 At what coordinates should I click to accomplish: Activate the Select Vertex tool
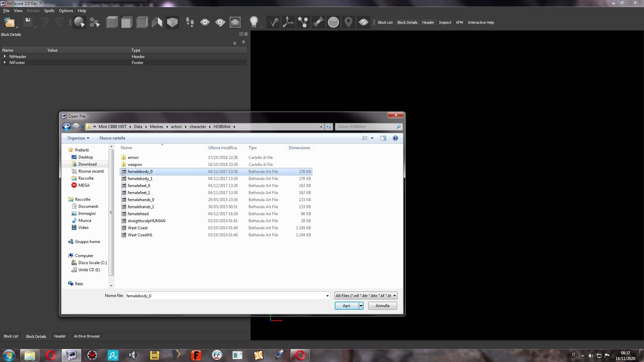tap(95, 22)
